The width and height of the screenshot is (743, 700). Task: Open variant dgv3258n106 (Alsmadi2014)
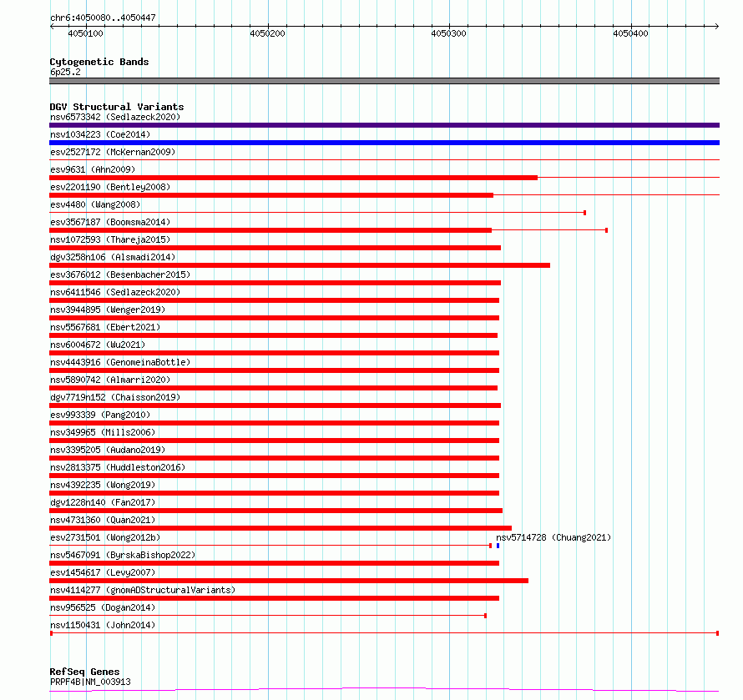[113, 257]
